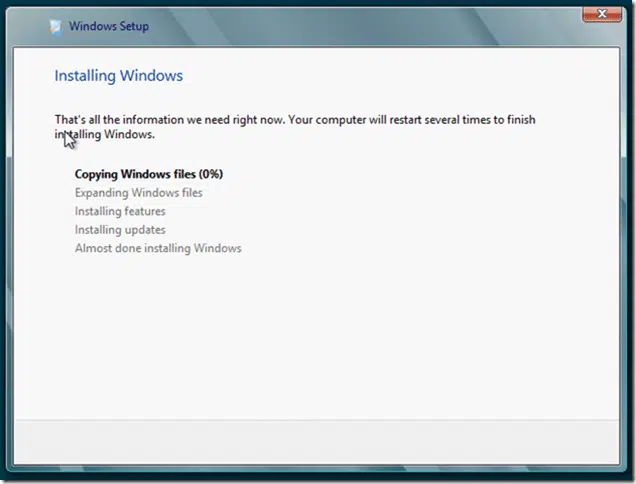Click the 'Windows Setup' title text
Viewport: 636px width, 484px height.
pos(109,26)
